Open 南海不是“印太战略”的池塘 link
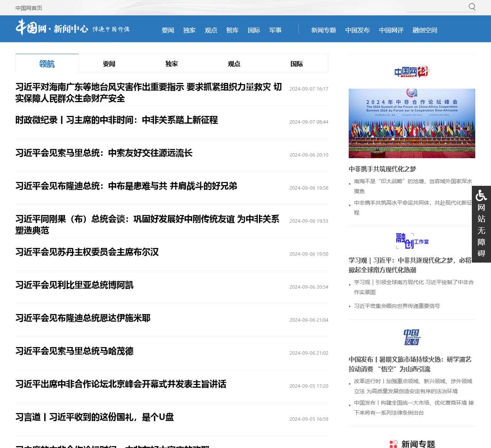Screen dimensions: 491x448 (413, 186)
